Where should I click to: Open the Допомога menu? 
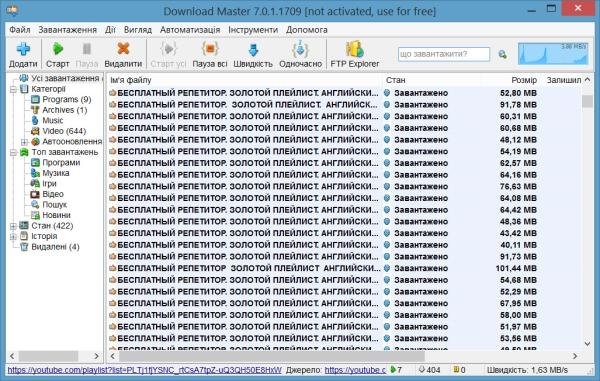[x=307, y=30]
